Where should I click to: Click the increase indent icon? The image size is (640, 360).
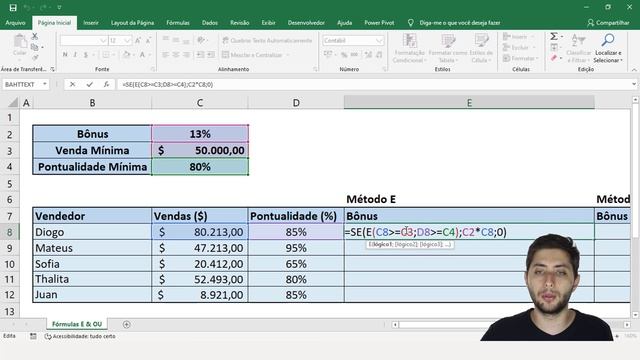coord(211,55)
